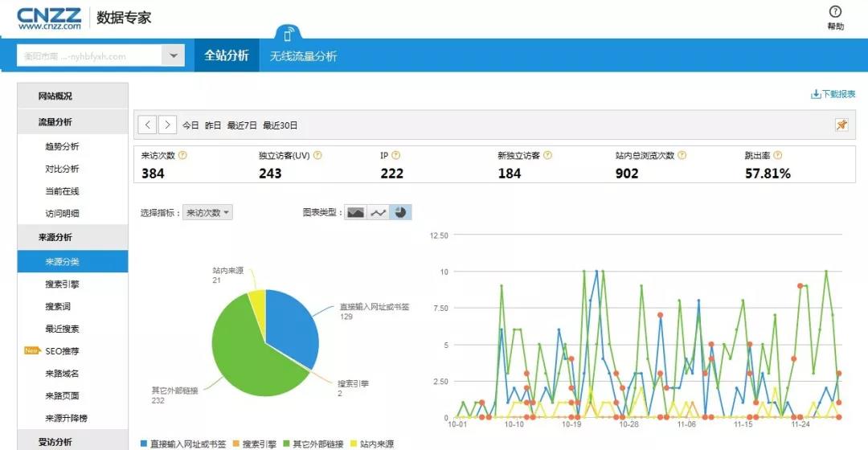Select the pie chart type

click(x=400, y=213)
